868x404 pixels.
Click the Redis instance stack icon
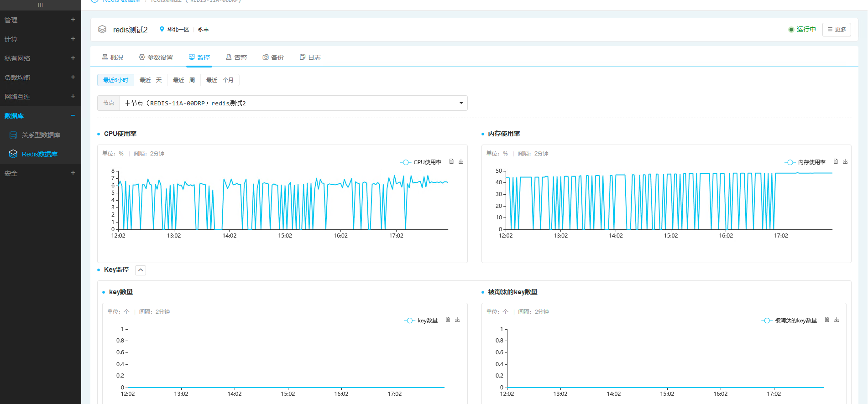(102, 30)
